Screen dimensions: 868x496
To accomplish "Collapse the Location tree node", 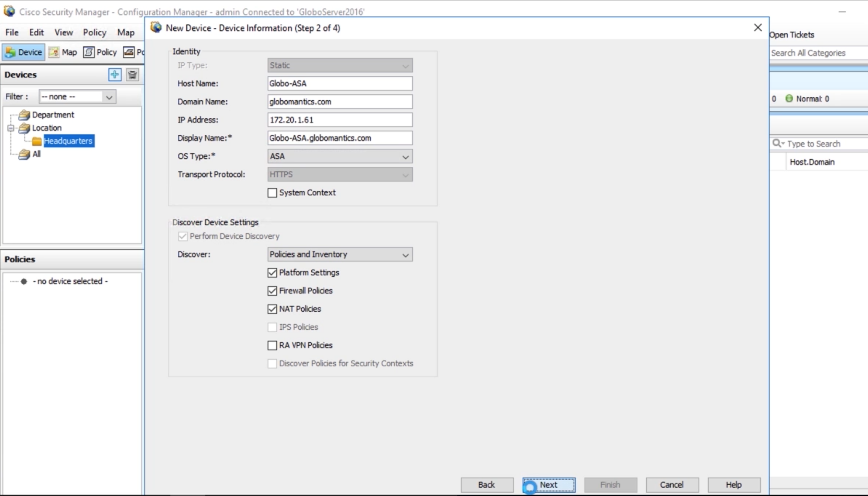I will (11, 128).
